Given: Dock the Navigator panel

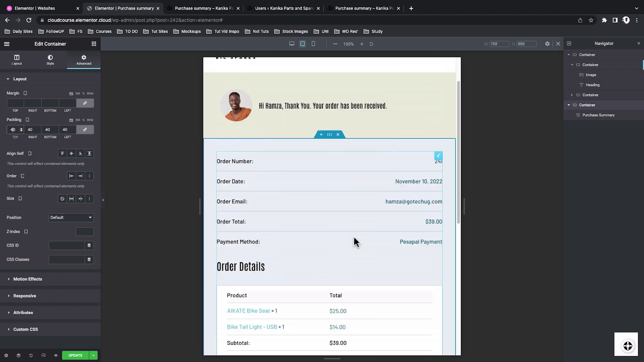Looking at the screenshot, I should [x=569, y=43].
